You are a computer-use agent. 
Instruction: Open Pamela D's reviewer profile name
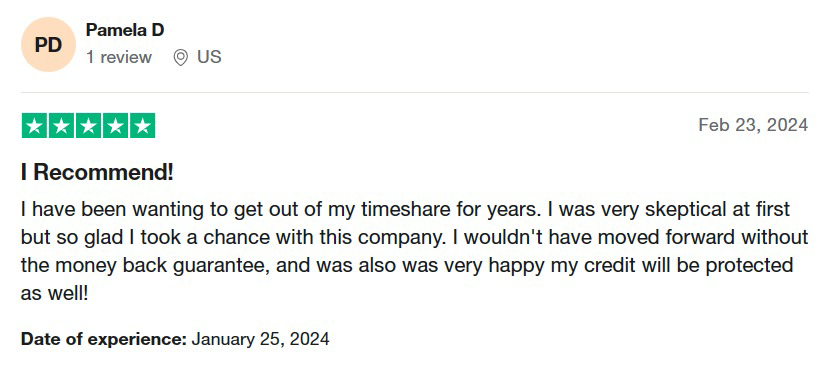tap(125, 30)
